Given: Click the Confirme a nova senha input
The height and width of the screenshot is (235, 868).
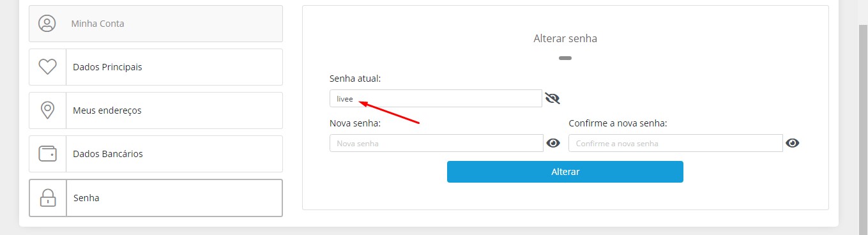Looking at the screenshot, I should tap(676, 143).
